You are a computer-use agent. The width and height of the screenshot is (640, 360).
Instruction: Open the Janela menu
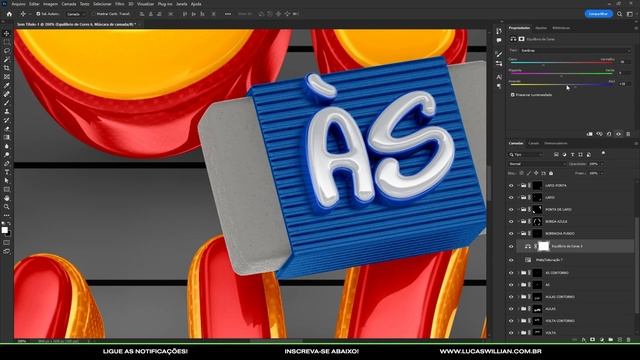[182, 4]
